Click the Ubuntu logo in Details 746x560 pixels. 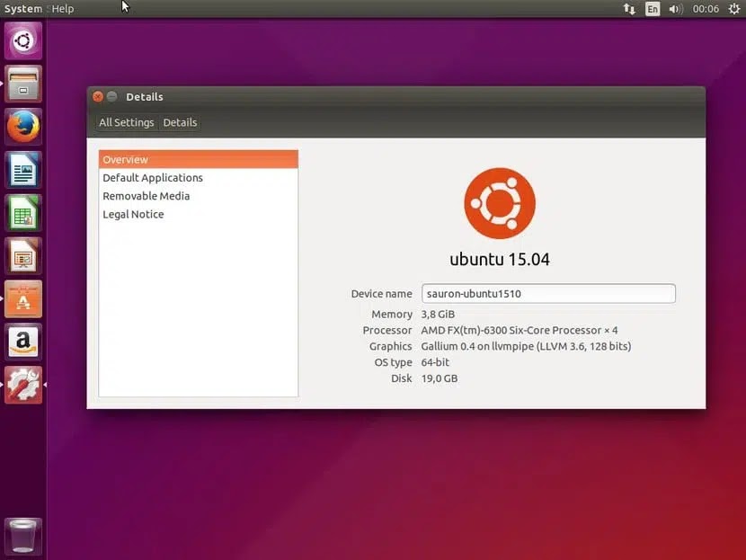[500, 203]
